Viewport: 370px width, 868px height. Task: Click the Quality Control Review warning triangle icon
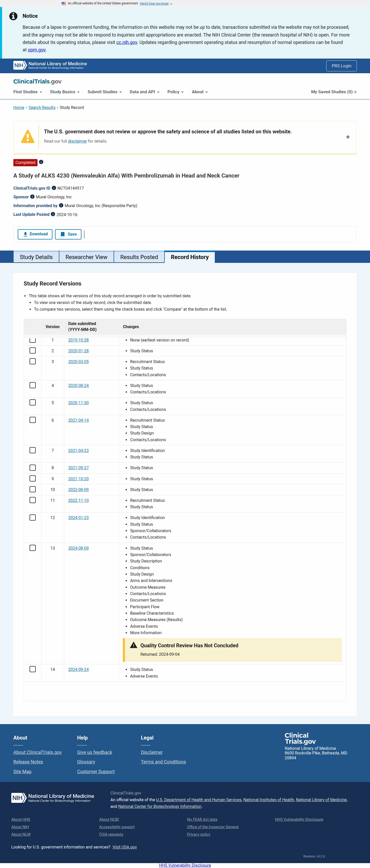134,645
